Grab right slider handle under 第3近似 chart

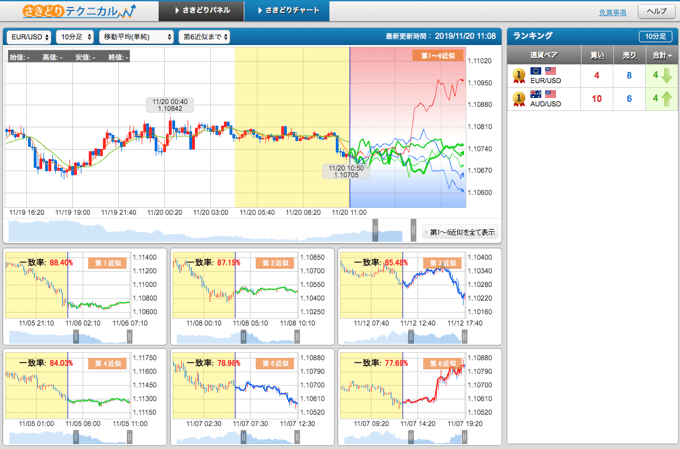(464, 337)
